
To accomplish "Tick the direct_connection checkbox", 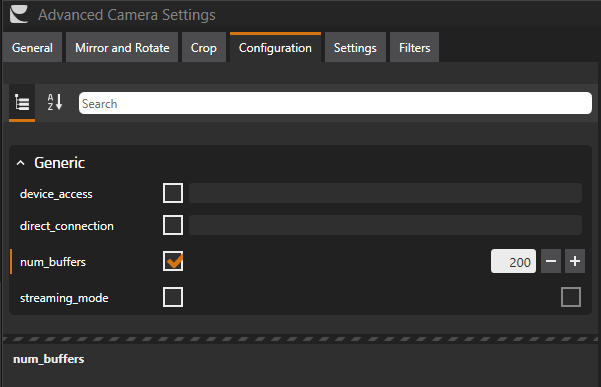I will coord(173,225).
